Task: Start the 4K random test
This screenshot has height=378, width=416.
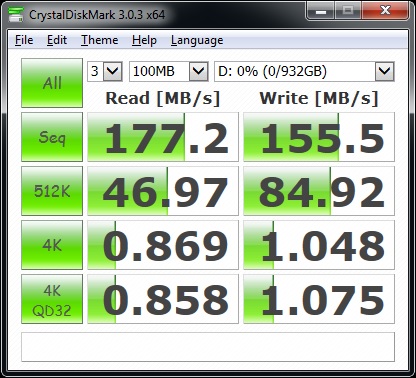Action: tap(52, 245)
